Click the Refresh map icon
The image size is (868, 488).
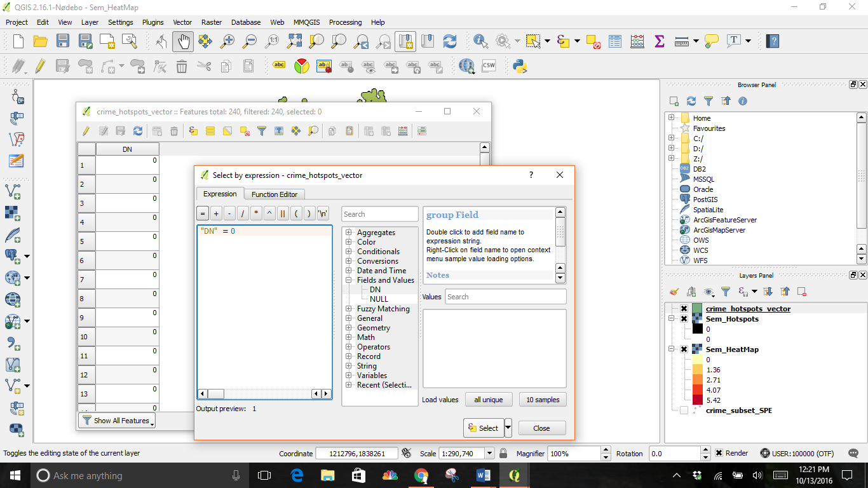(x=450, y=41)
